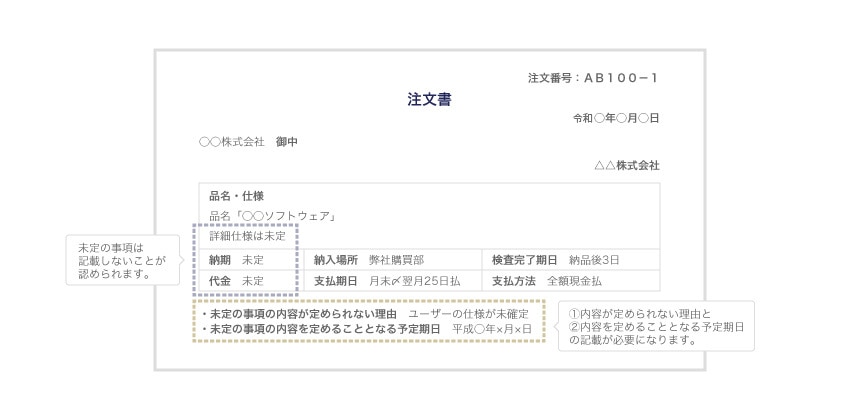Select the 注文書 document title
Screen dimensions: 860x420
(x=429, y=99)
